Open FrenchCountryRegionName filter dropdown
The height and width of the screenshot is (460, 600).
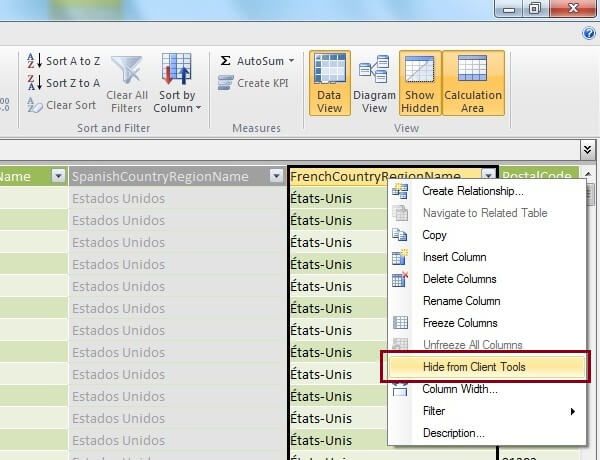[x=488, y=176]
